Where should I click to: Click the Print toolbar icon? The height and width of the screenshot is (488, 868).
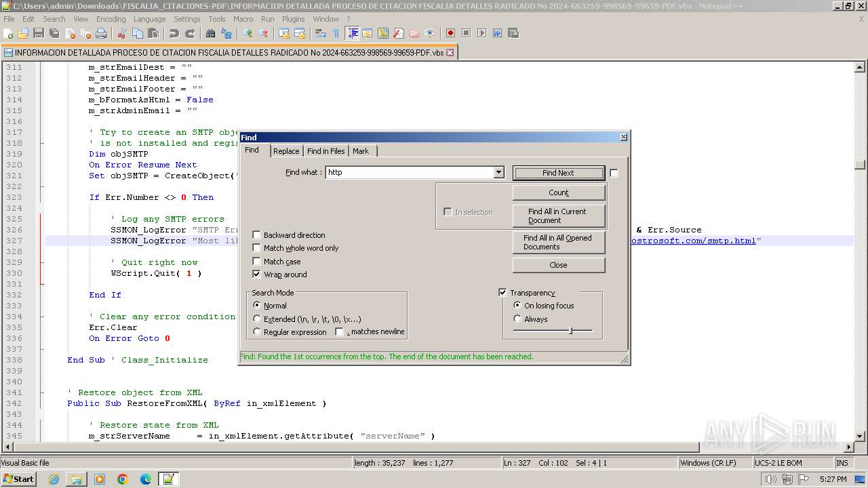pos(101,33)
